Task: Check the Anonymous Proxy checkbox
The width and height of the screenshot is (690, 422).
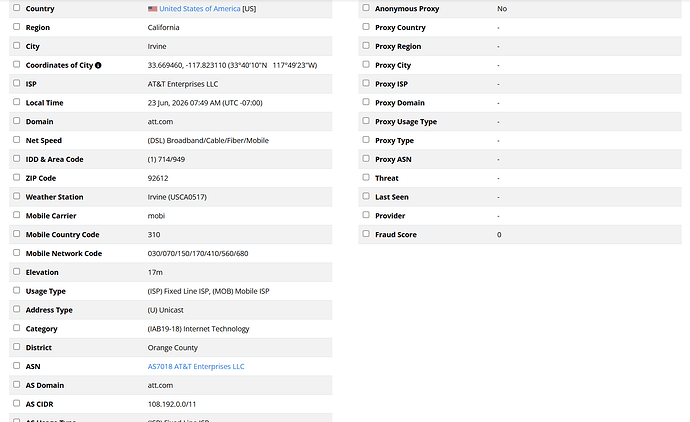Action: click(x=366, y=7)
